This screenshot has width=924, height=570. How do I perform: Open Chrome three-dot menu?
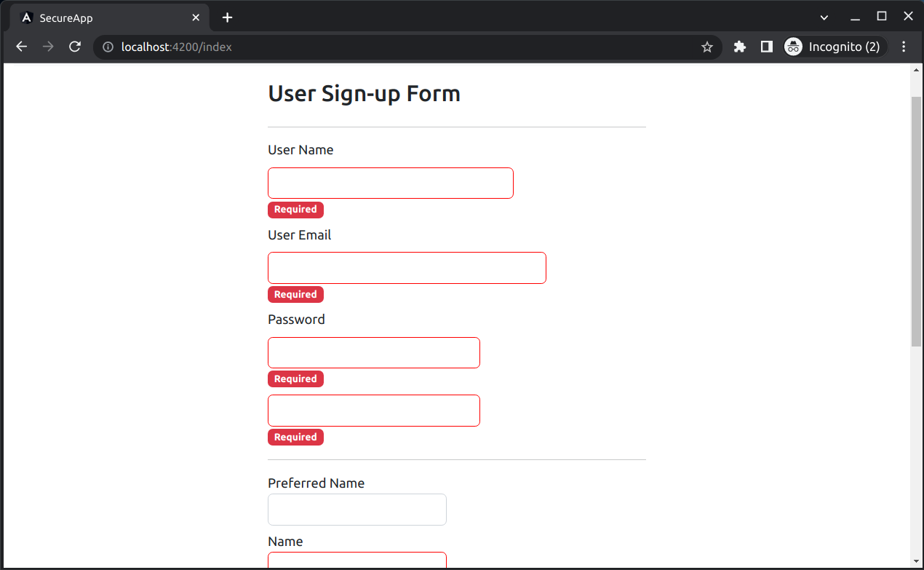pyautogui.click(x=904, y=47)
